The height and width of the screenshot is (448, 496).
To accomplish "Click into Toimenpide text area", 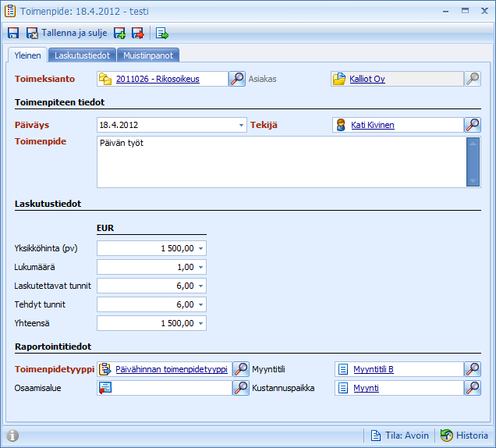I will (282, 162).
